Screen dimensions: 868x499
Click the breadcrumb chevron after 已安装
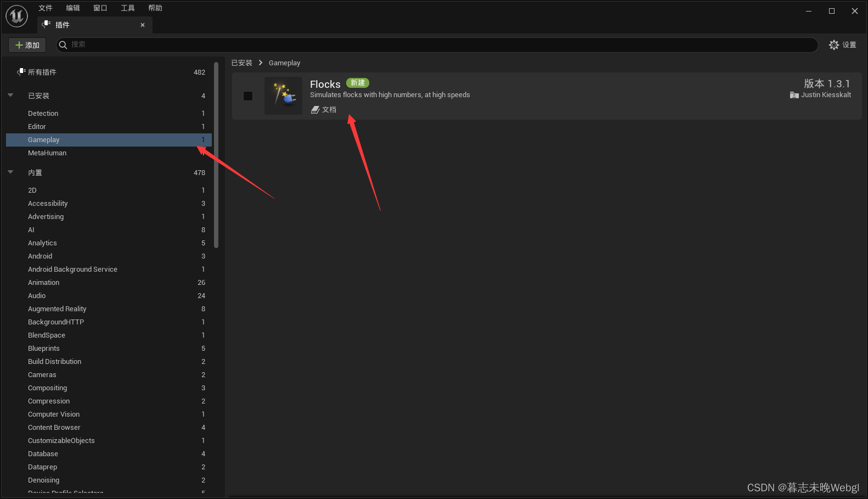coord(261,63)
